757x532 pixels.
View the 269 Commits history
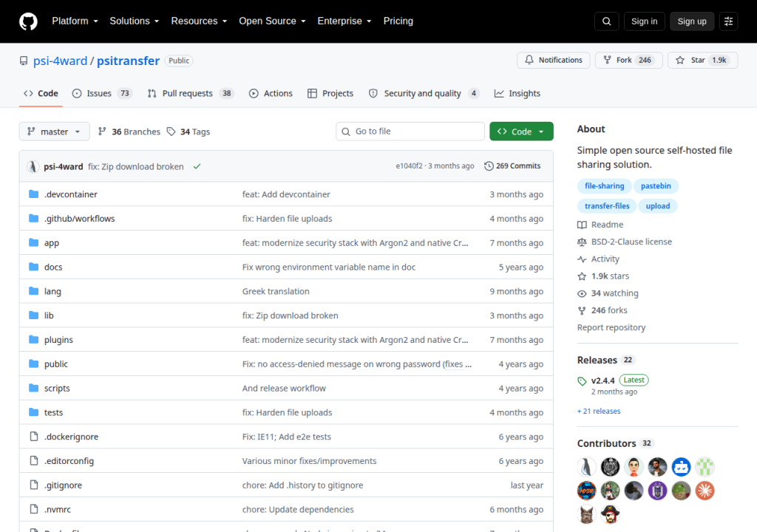[x=512, y=166]
